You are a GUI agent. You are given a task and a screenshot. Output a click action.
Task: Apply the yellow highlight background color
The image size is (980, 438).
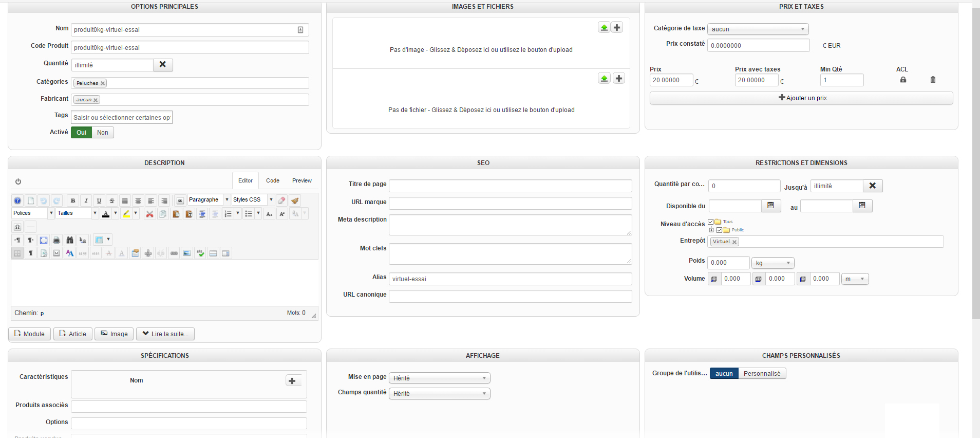pyautogui.click(x=126, y=214)
